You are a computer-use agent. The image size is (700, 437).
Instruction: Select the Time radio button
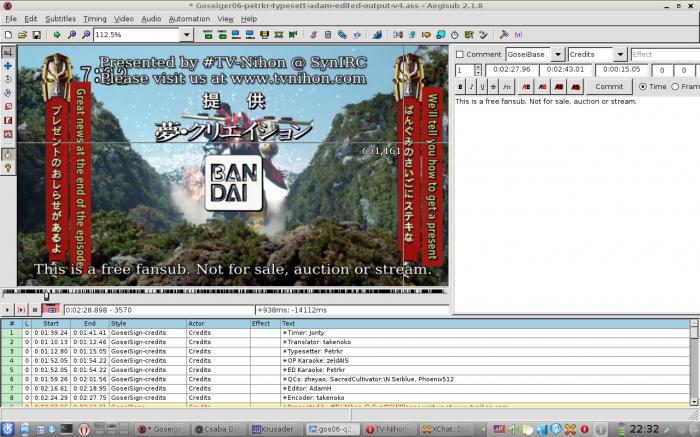pos(643,87)
